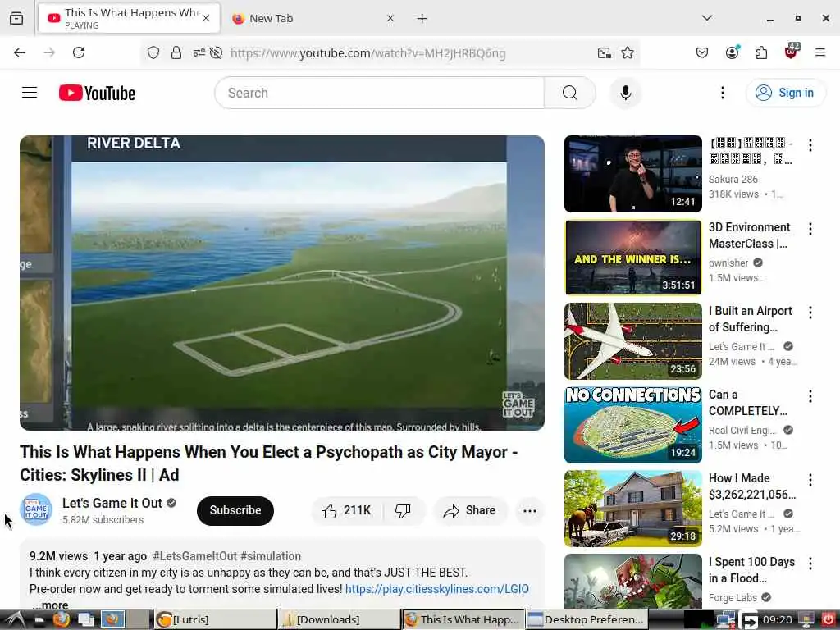Reload the page with the refresh icon
The width and height of the screenshot is (840, 630).
(x=79, y=52)
